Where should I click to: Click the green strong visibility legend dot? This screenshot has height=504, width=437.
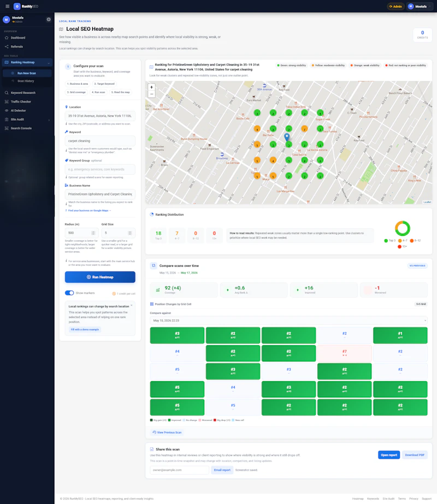click(x=278, y=66)
